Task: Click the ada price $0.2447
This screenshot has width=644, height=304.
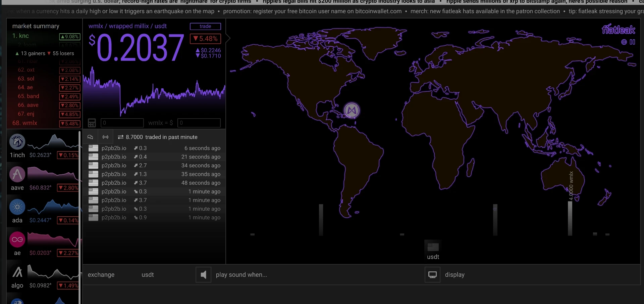Action: click(x=40, y=220)
